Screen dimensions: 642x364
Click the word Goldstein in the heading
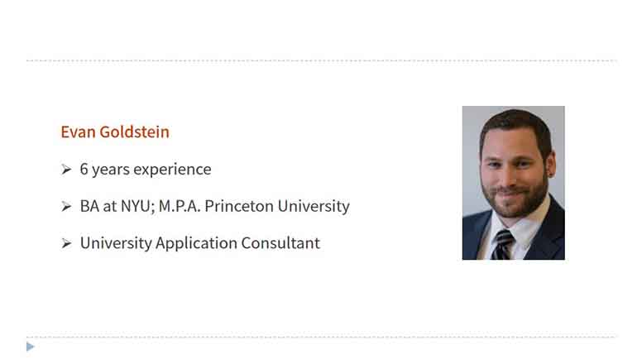(134, 132)
